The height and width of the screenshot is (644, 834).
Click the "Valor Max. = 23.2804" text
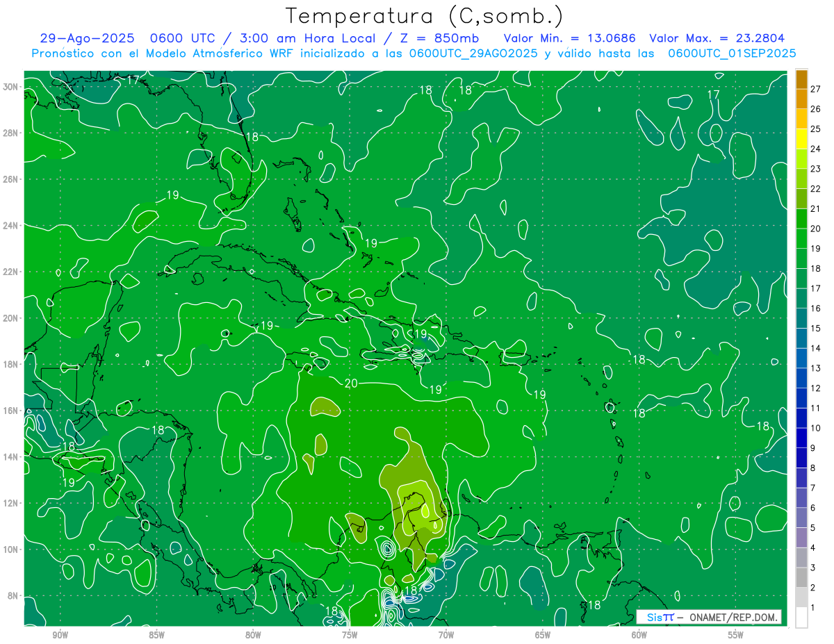[717, 38]
